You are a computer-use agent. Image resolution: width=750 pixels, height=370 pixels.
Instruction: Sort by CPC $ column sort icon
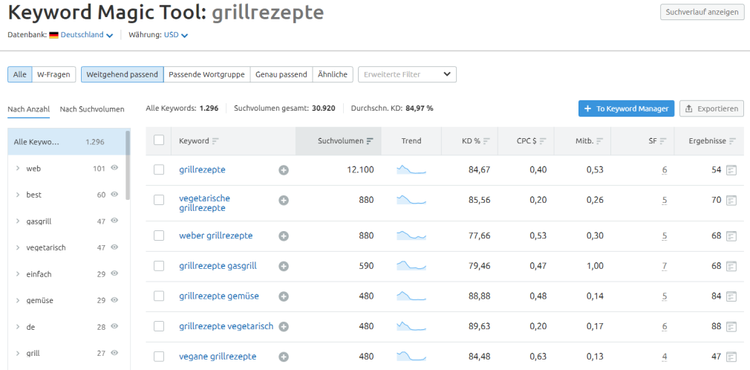(543, 141)
